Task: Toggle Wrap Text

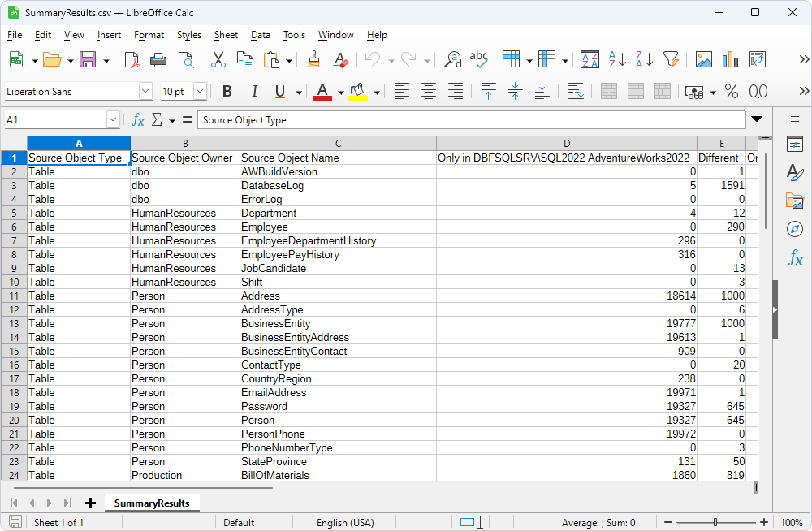Action: [x=576, y=92]
